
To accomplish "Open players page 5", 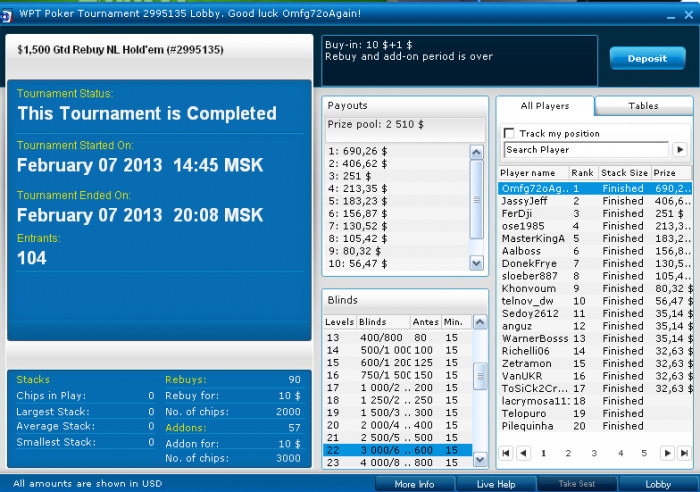I will 644,453.
